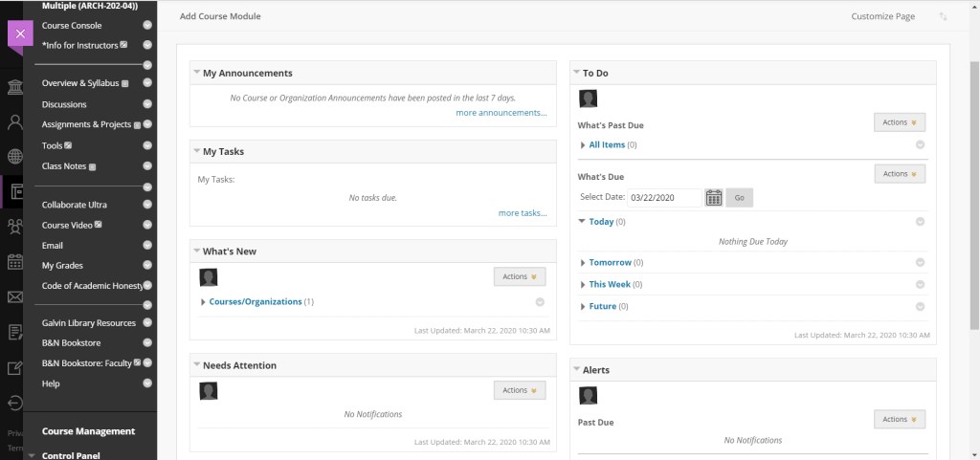The width and height of the screenshot is (980, 460).
Task: Open the profile icon in left rail
Action: (15, 122)
